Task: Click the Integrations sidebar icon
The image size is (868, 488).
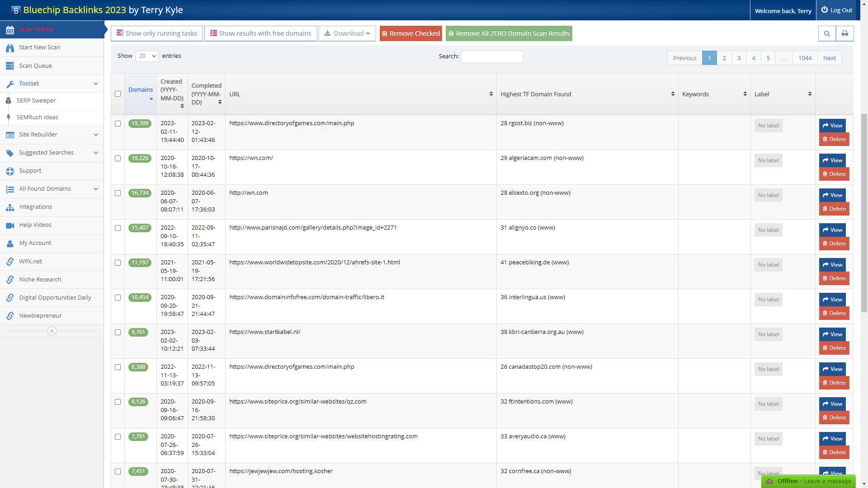Action: tap(10, 207)
